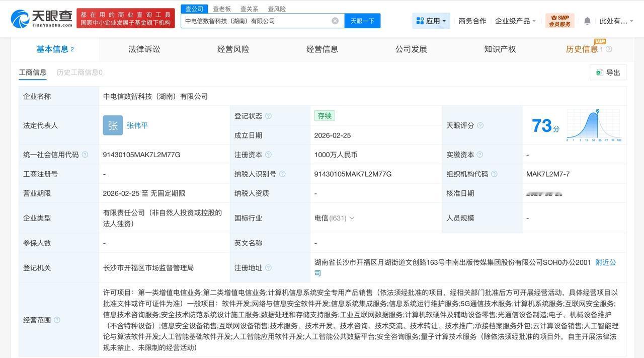Click the 天眼一下 search button
Image resolution: width=644 pixels, height=358 pixels.
[x=362, y=20]
